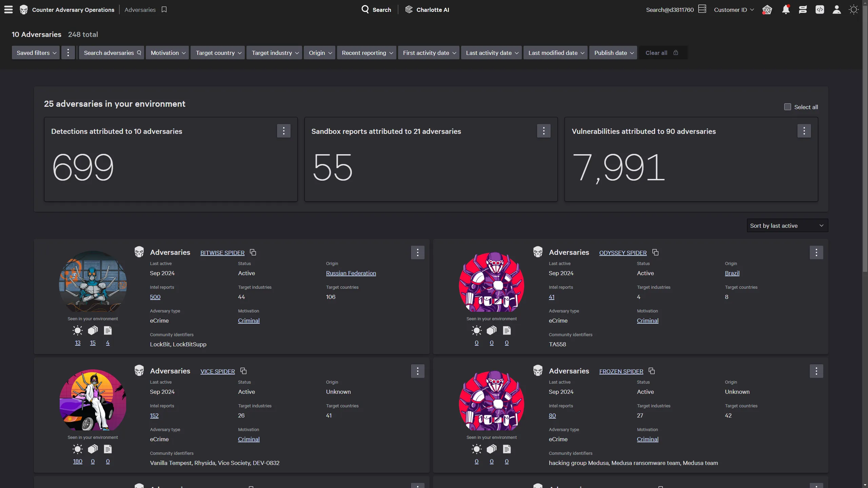Image resolution: width=868 pixels, height=488 pixels.
Task: Copy the VICE SPIDER name
Action: coord(243,371)
